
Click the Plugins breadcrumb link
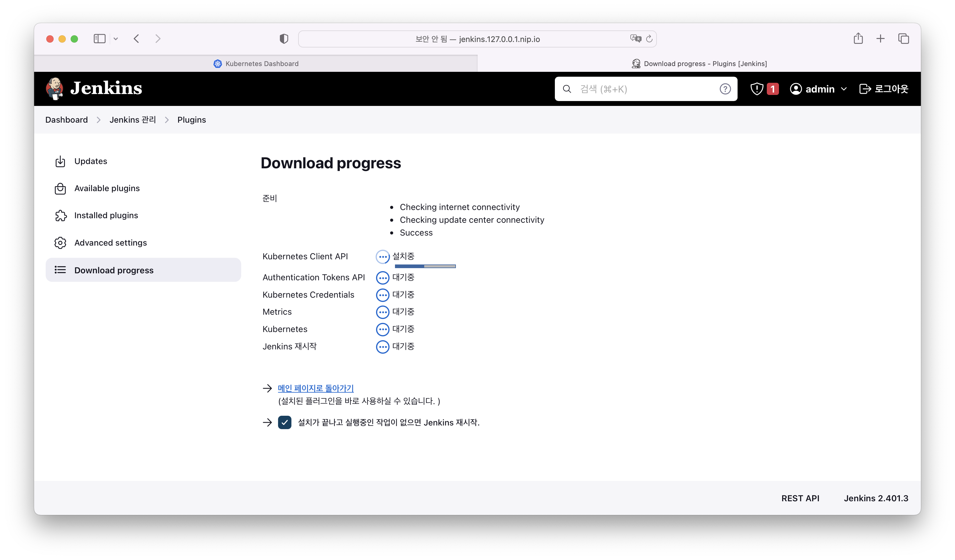click(191, 120)
